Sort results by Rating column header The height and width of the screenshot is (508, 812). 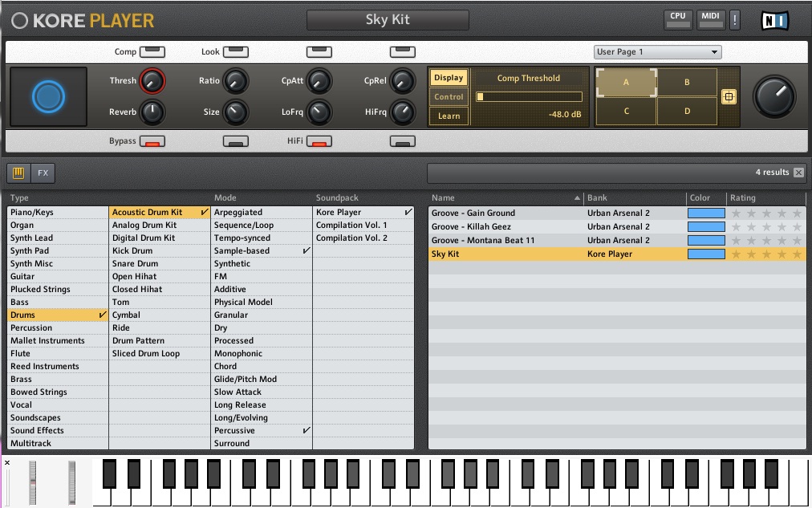(766, 197)
